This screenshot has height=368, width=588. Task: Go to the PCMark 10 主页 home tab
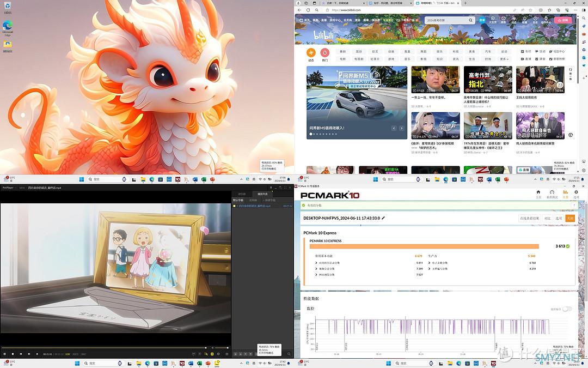point(538,194)
